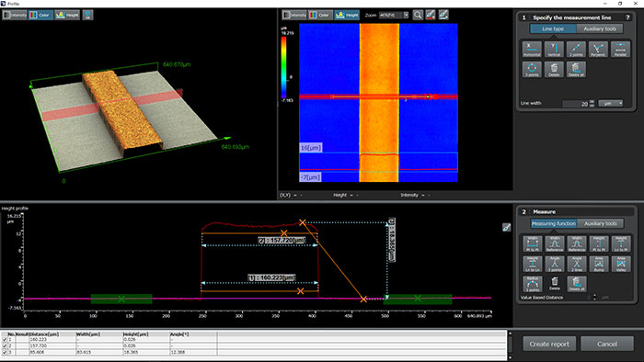Click the Width[µm] column header

pyautogui.click(x=99, y=334)
